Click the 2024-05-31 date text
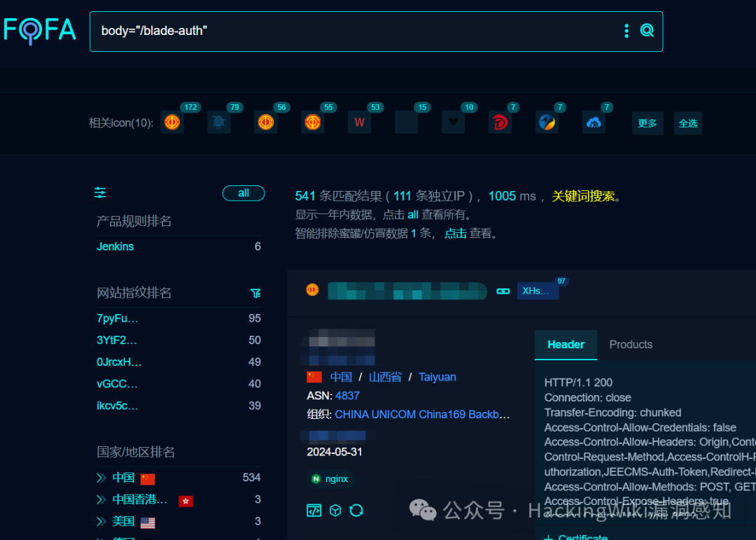Screen dimensions: 756x540 tap(335, 452)
